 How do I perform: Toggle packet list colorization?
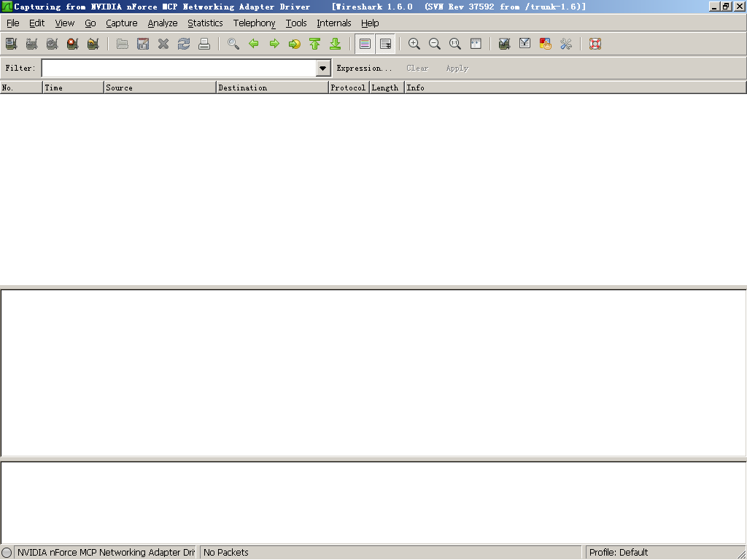[365, 44]
